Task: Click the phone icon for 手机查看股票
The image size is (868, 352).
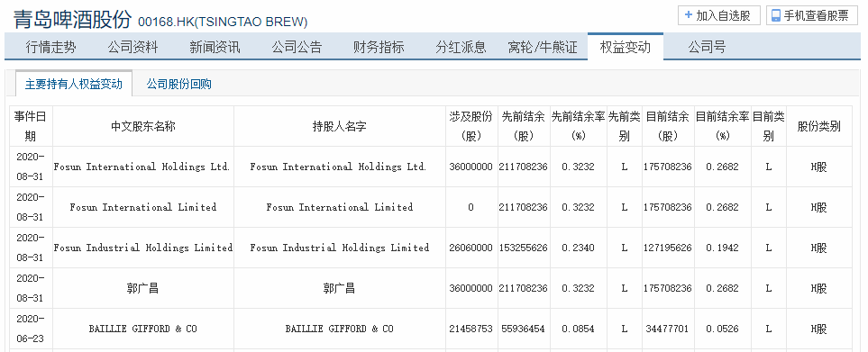Action: click(x=776, y=15)
